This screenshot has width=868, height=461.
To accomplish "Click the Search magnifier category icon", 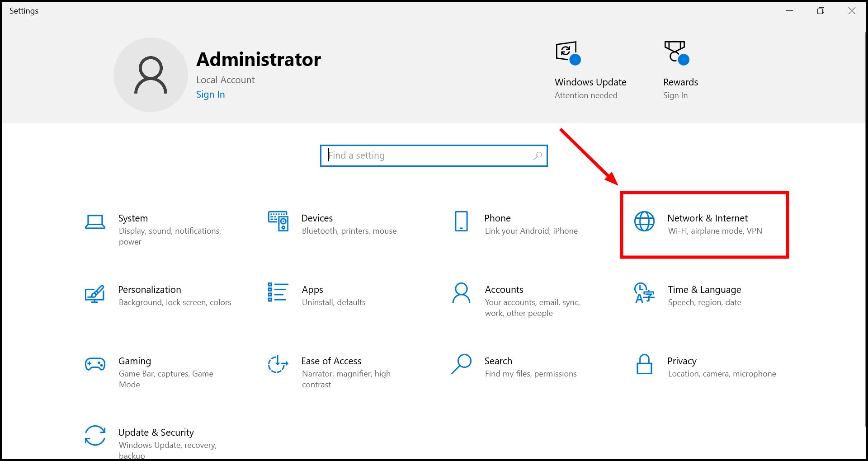I will pos(461,364).
